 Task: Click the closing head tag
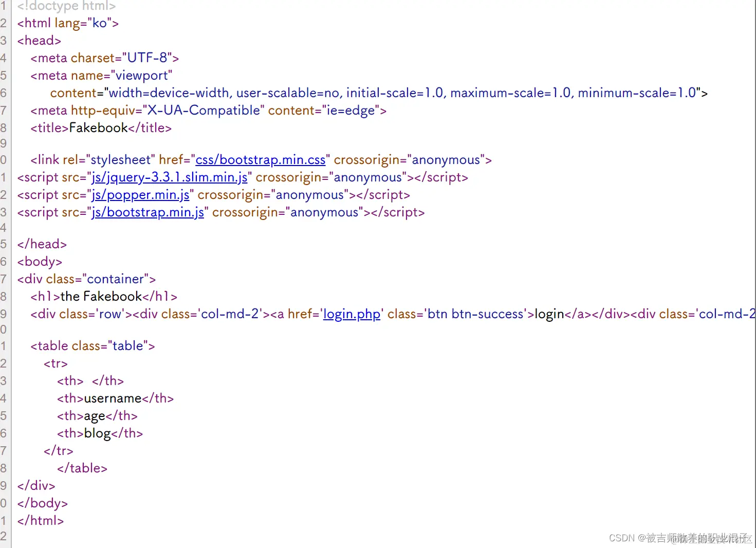(42, 244)
